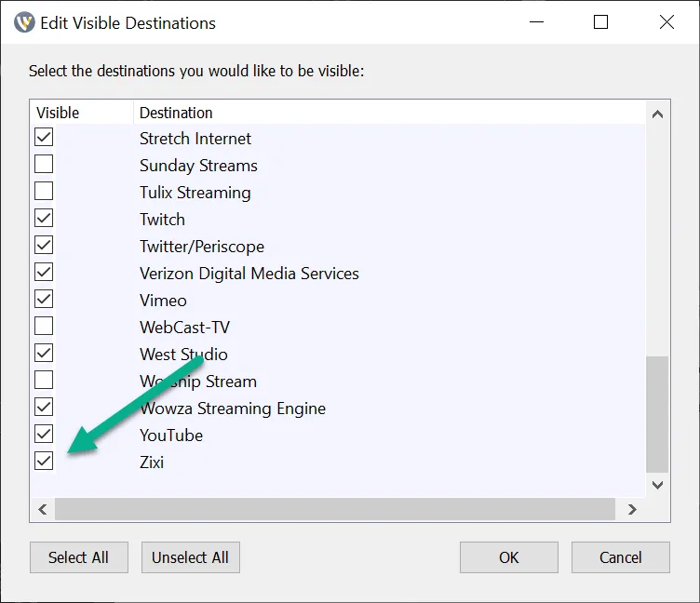The image size is (700, 603).
Task: Select the YouTube destination name
Action: 171,435
